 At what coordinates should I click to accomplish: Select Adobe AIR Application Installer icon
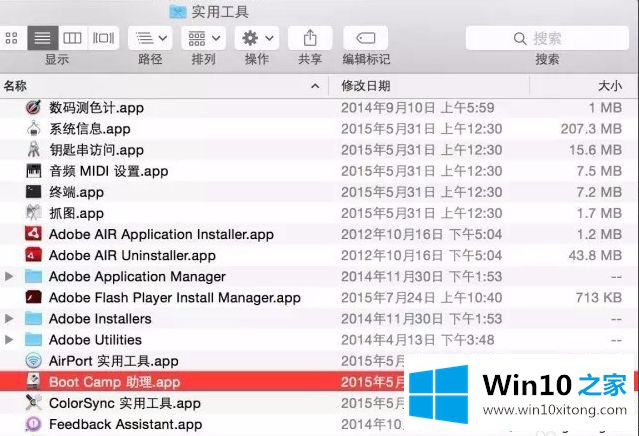(33, 234)
